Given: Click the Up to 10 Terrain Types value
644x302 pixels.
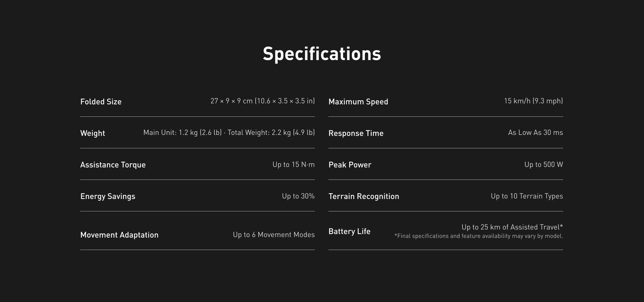Looking at the screenshot, I should tap(527, 196).
